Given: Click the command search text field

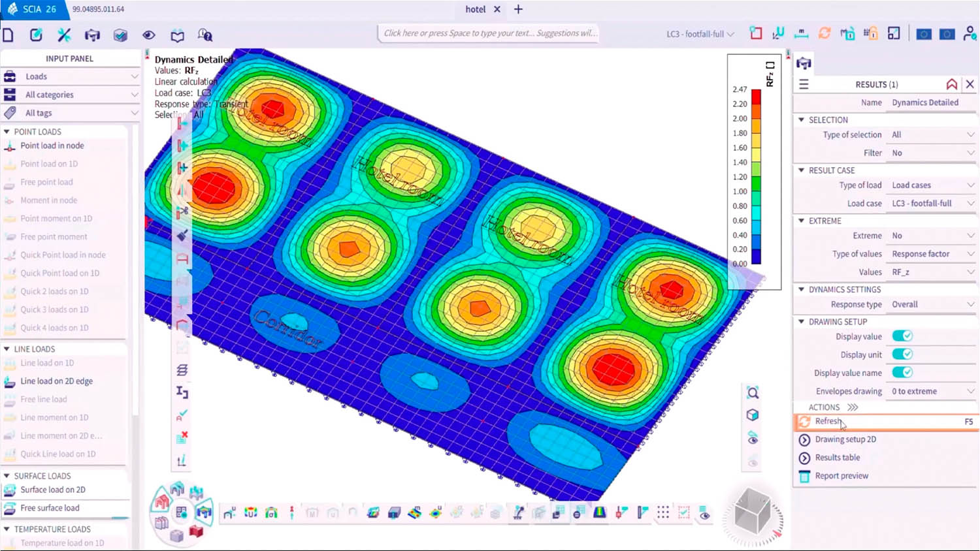Looking at the screenshot, I should tap(489, 33).
